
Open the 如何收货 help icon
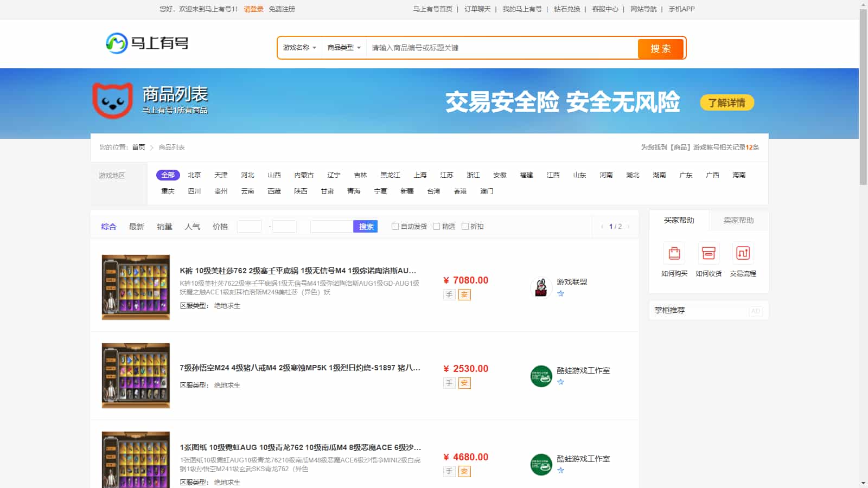(709, 253)
